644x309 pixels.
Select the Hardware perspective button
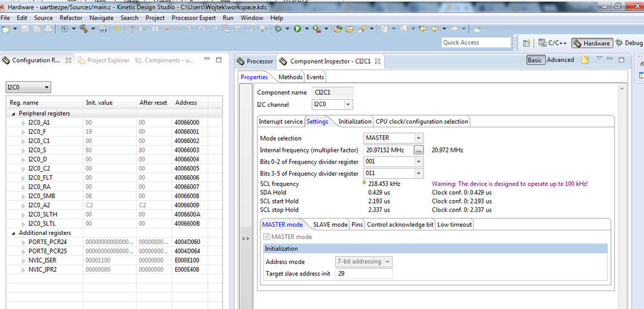(x=592, y=43)
